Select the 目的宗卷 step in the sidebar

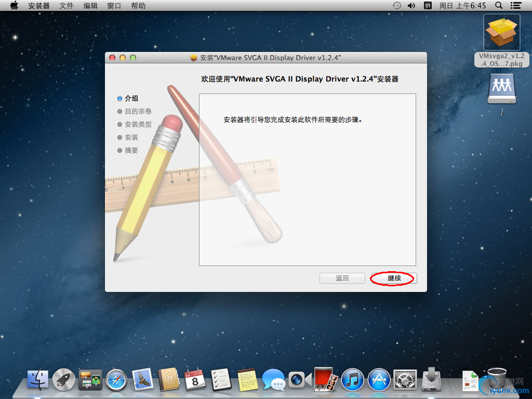(x=135, y=111)
